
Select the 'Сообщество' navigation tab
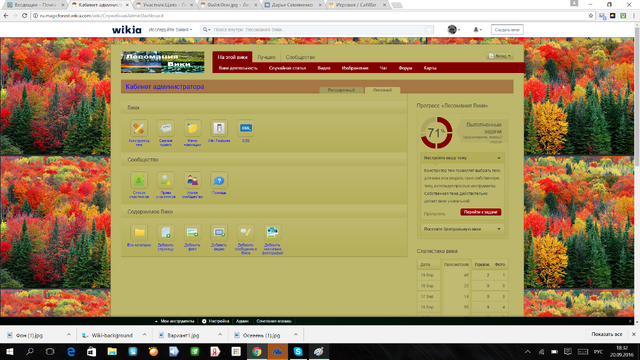coord(300,57)
